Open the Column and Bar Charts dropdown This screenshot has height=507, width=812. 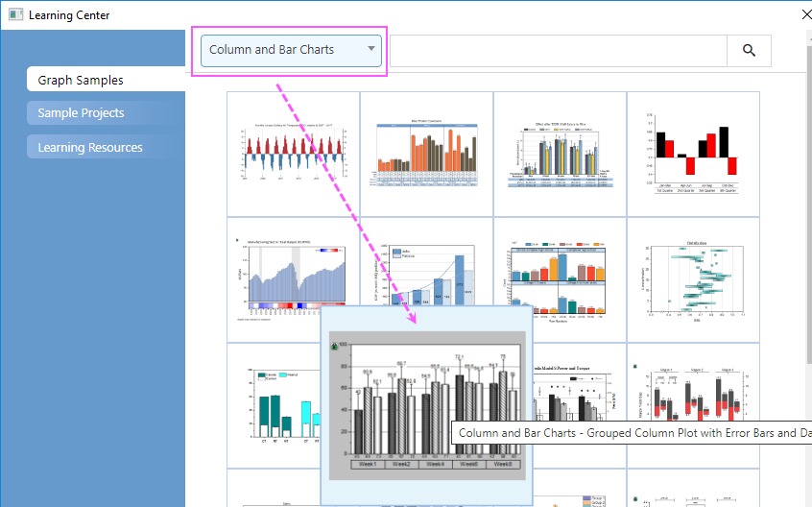pos(291,50)
